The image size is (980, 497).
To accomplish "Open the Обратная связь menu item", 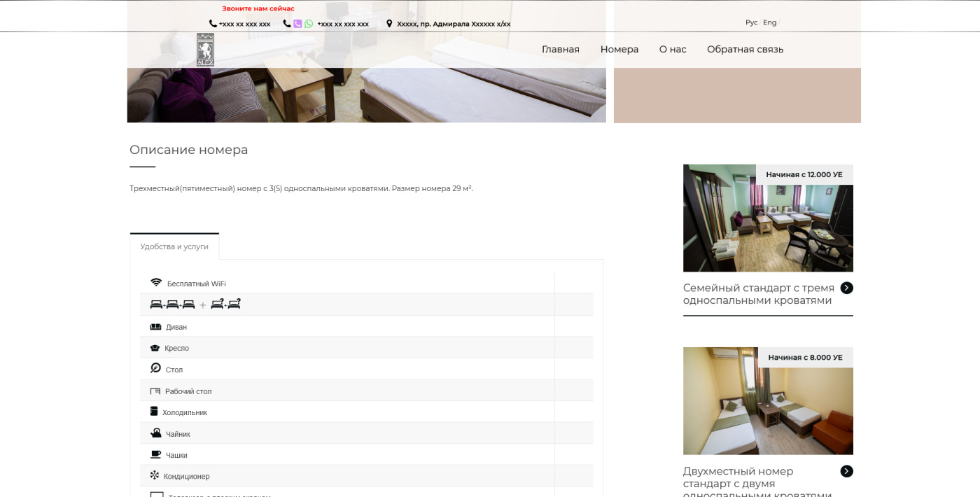I will (x=745, y=49).
